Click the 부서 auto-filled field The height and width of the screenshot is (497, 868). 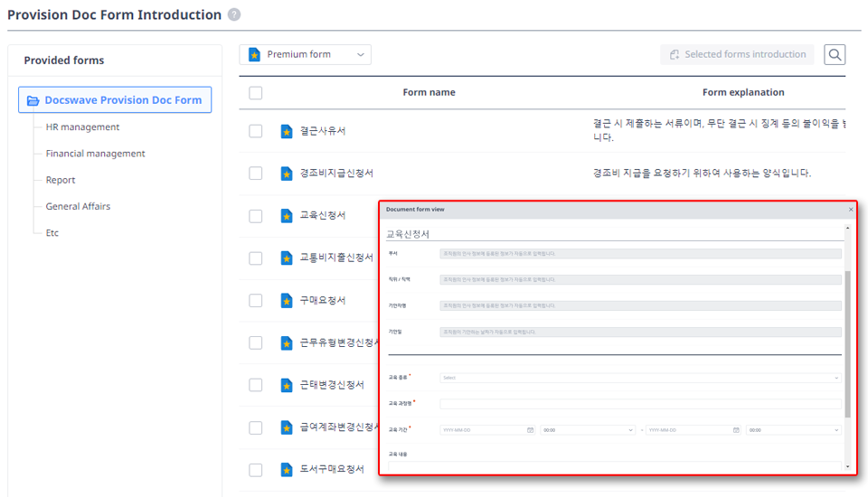pos(640,254)
